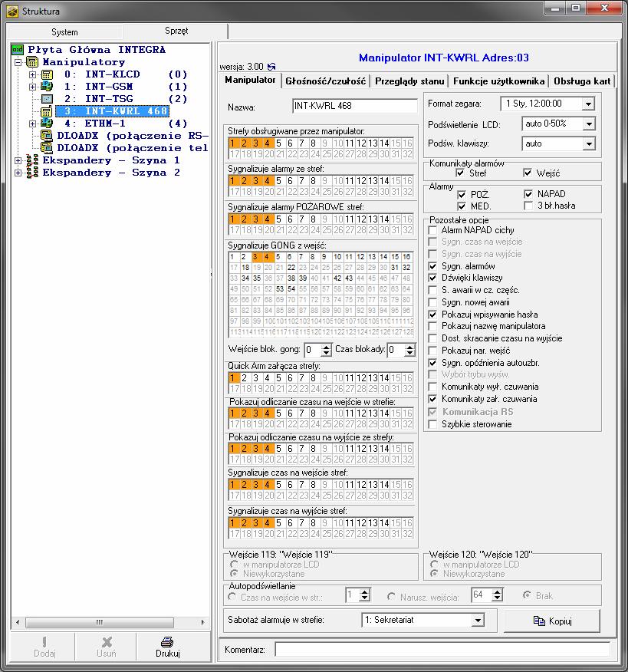Enable Alarm NAPAD cichy option
This screenshot has width=628, height=672.
(x=432, y=230)
